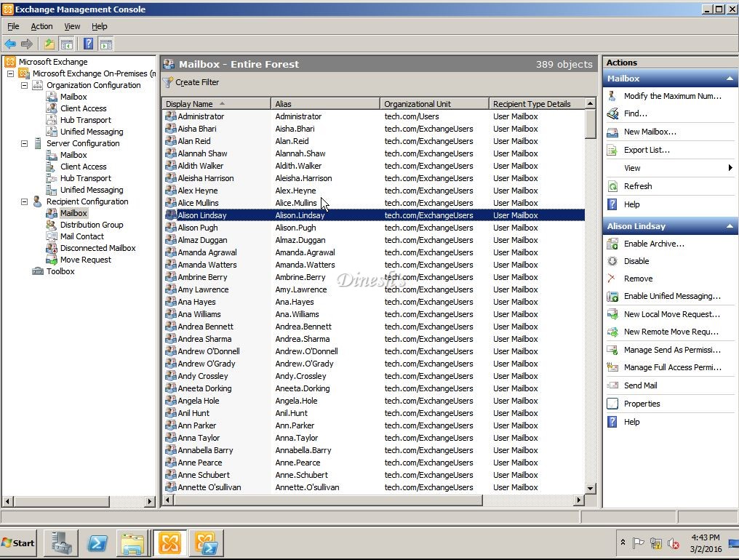The image size is (739, 560).
Task: Open the Help menu
Action: (100, 26)
